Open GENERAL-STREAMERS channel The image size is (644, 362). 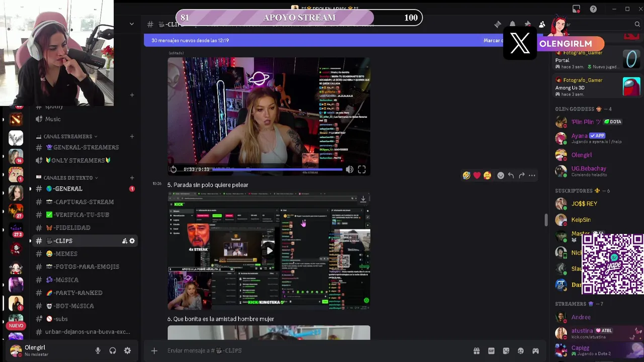coord(84,147)
